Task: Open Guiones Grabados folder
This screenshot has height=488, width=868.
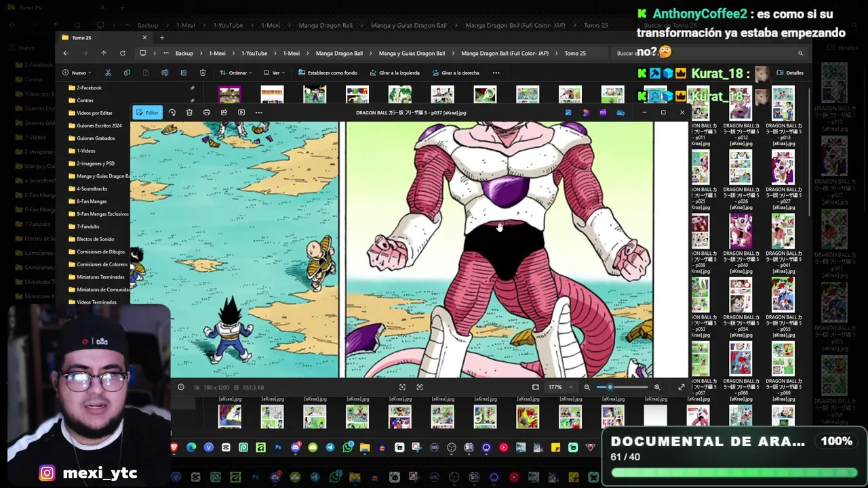Action: (x=96, y=138)
